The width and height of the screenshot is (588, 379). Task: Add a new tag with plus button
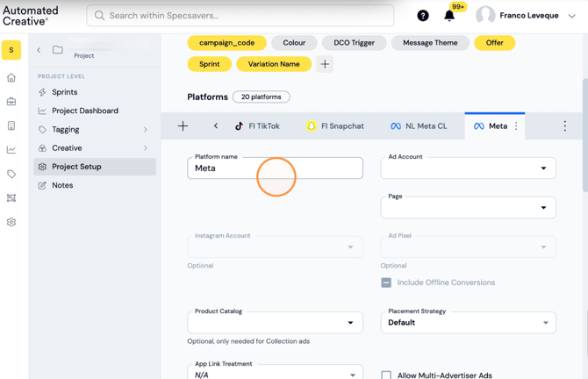[x=325, y=64]
